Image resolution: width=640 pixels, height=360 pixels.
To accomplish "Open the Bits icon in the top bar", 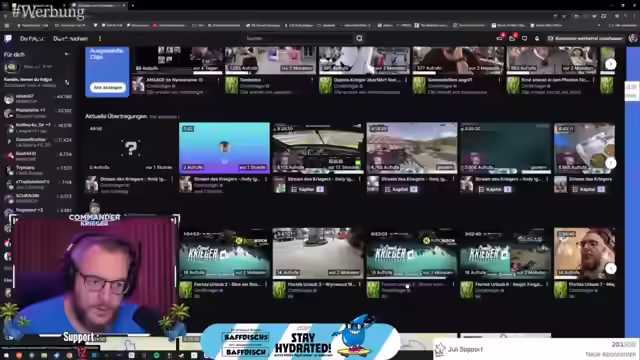I will (537, 38).
